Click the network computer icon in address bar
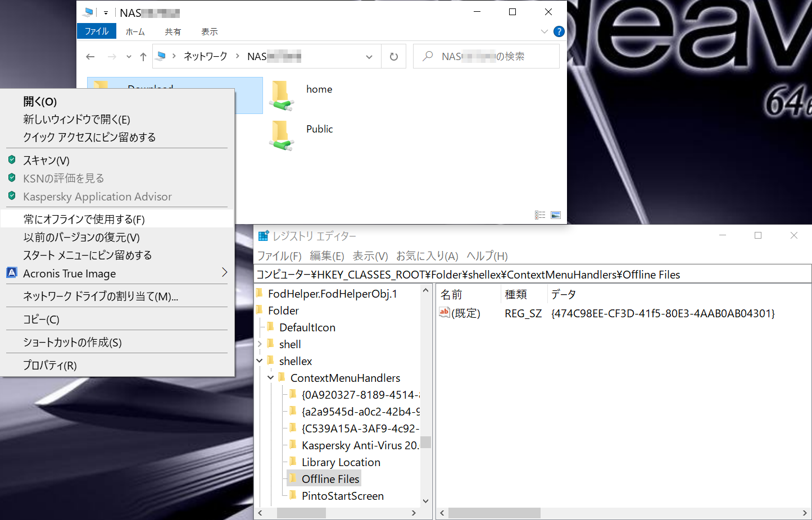The image size is (812, 520). [161, 56]
